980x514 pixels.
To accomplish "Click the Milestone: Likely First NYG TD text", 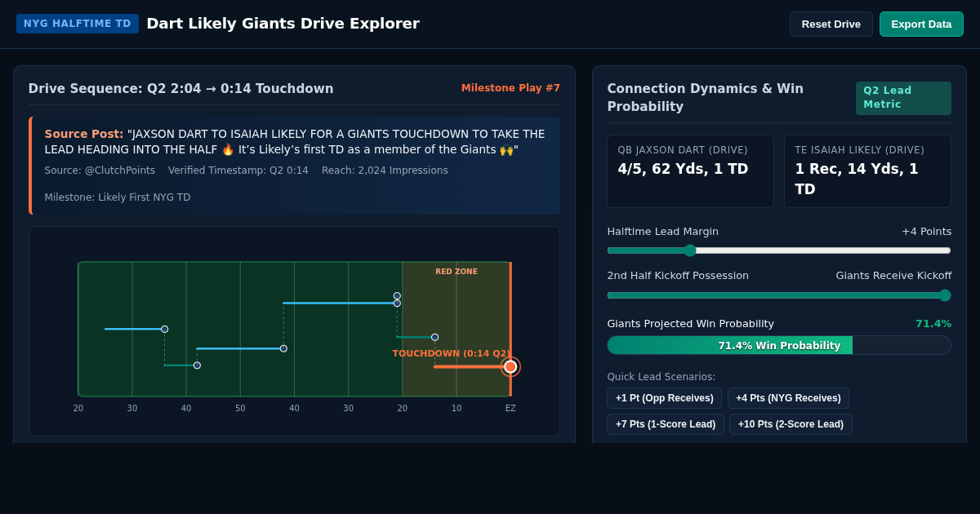I will coord(118,197).
